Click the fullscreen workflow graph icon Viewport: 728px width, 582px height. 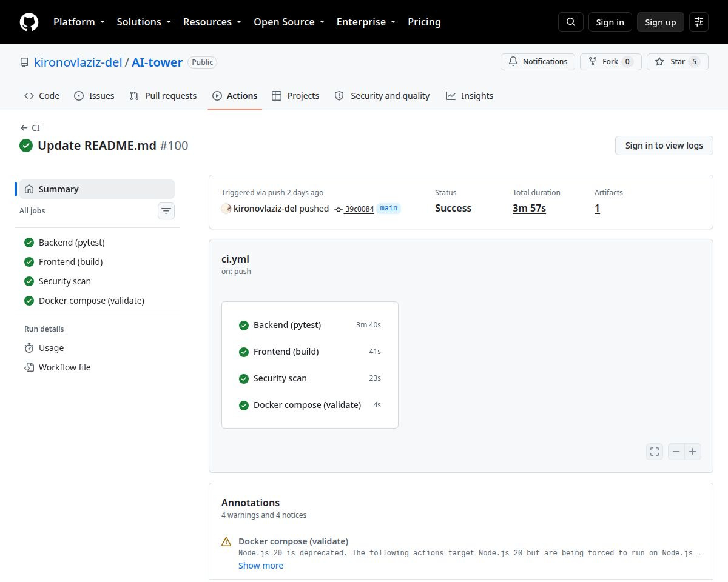pos(655,452)
